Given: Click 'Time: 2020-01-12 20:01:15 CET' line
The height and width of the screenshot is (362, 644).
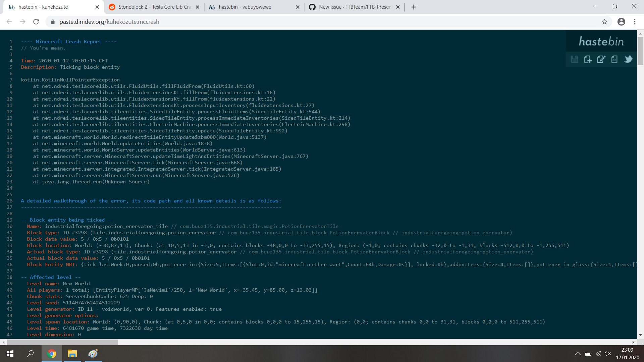Looking at the screenshot, I should (64, 61).
